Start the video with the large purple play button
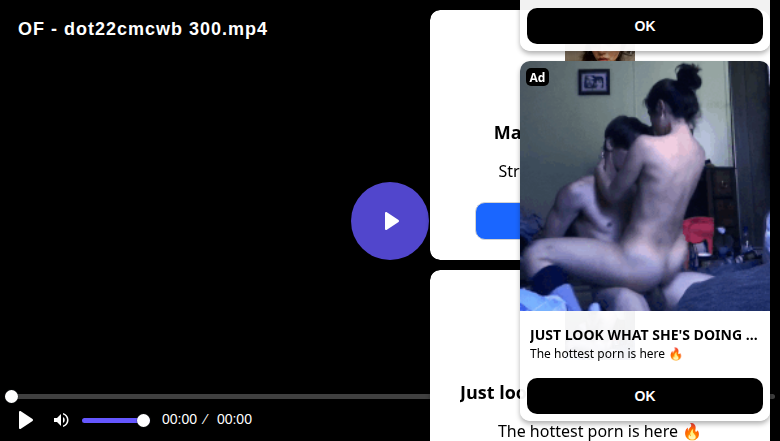The width and height of the screenshot is (780, 441). tap(390, 221)
